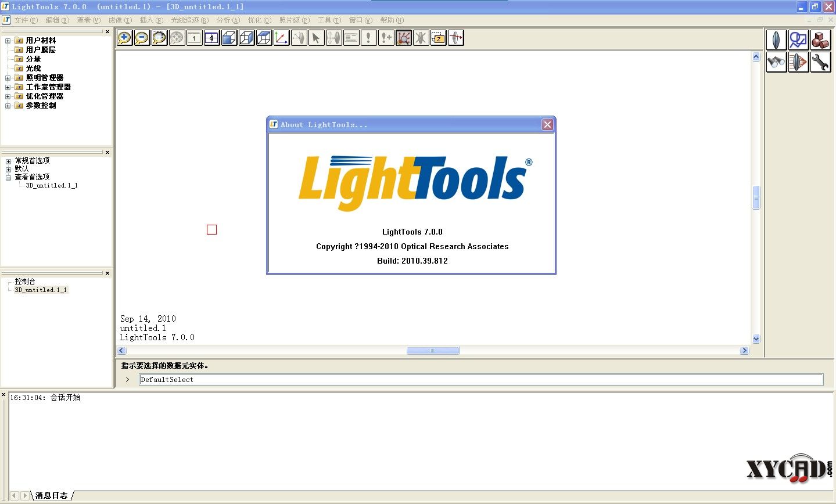The height and width of the screenshot is (504, 836).
Task: Open the 2D shapes sketch palette
Action: pyautogui.click(x=798, y=40)
